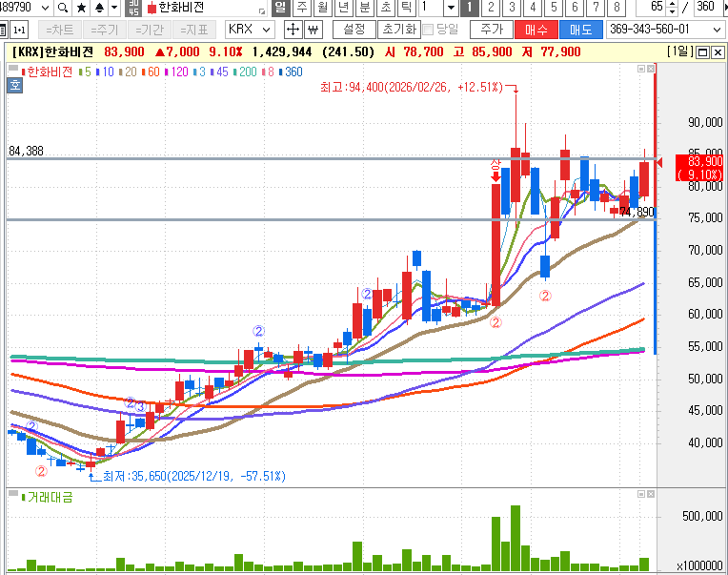Image resolution: width=728 pixels, height=575 pixels.
Task: Select the 20-day moving average legend
Action: coord(128,72)
